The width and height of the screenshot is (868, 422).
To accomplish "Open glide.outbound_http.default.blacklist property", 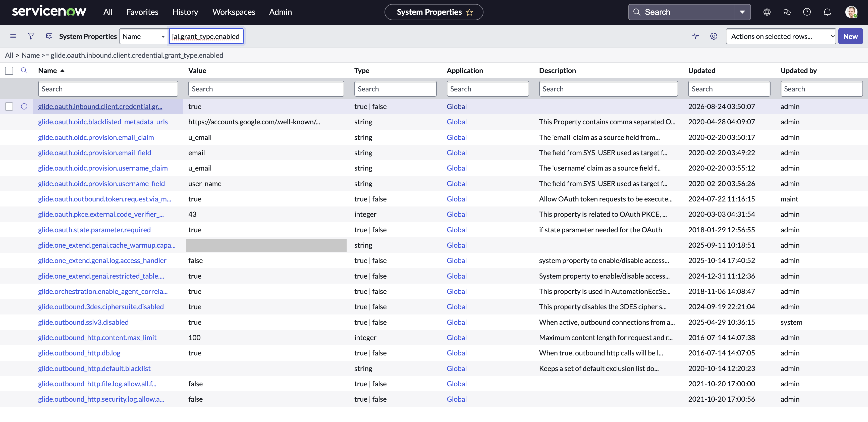I will (94, 368).
